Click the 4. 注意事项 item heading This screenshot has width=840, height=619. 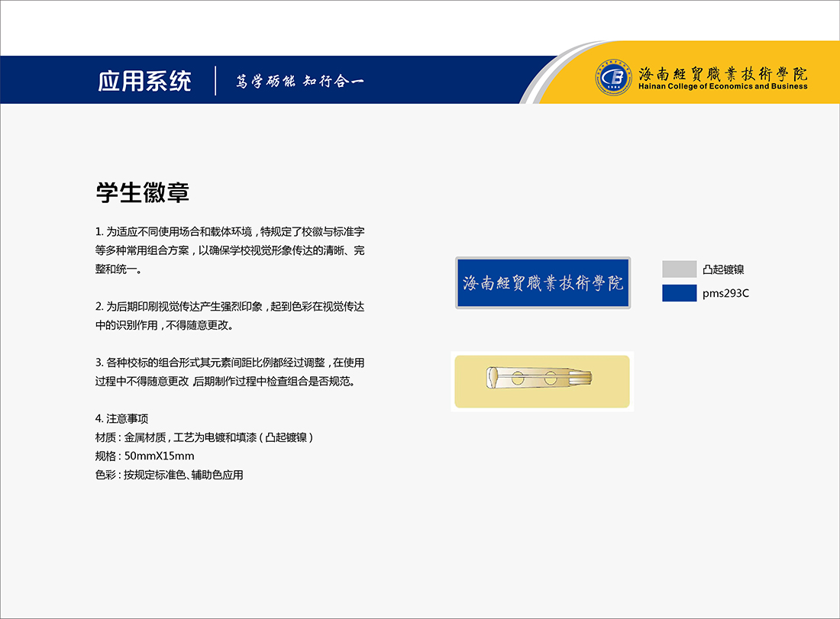point(121,418)
